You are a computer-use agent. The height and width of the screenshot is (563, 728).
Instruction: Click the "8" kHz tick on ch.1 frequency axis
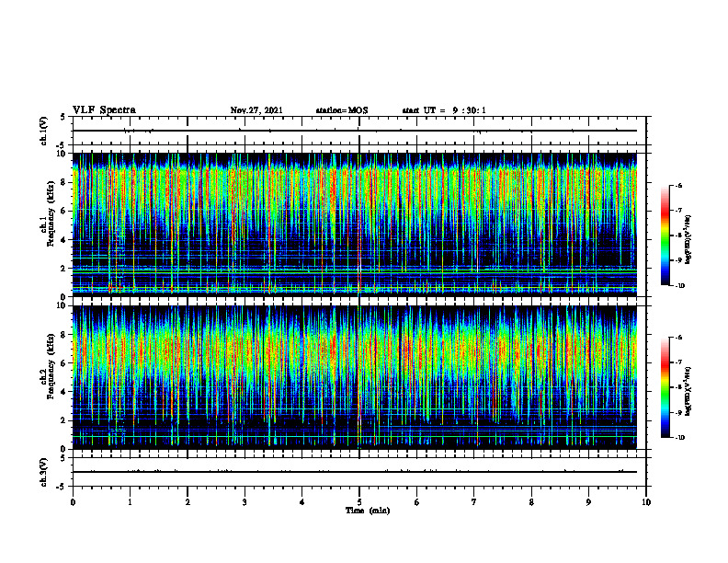(64, 182)
